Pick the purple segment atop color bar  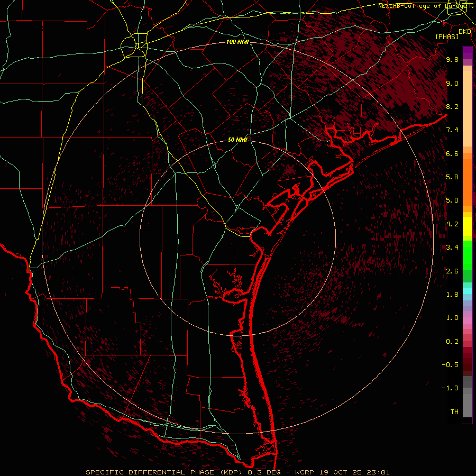(x=467, y=53)
